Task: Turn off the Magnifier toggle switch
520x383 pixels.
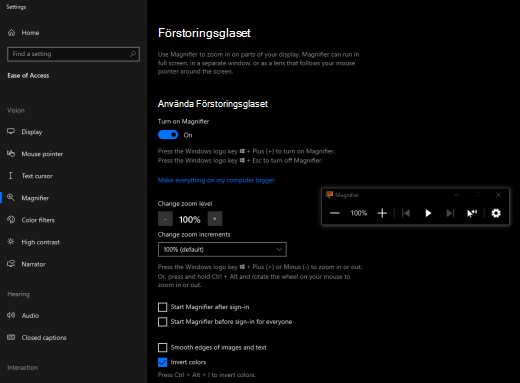Action: (x=168, y=135)
